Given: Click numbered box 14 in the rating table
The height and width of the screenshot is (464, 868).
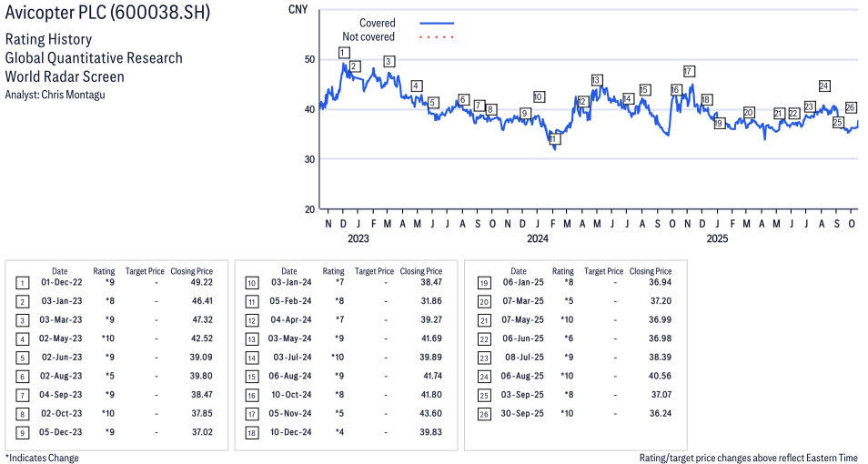Looking at the screenshot, I should (x=251, y=357).
